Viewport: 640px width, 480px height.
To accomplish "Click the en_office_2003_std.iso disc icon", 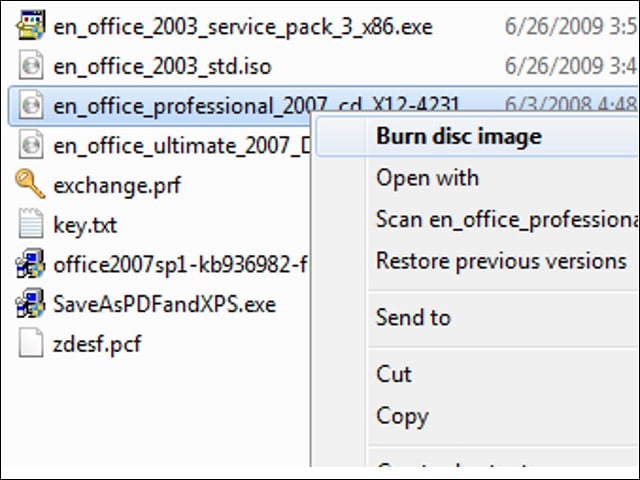I will click(x=31, y=65).
